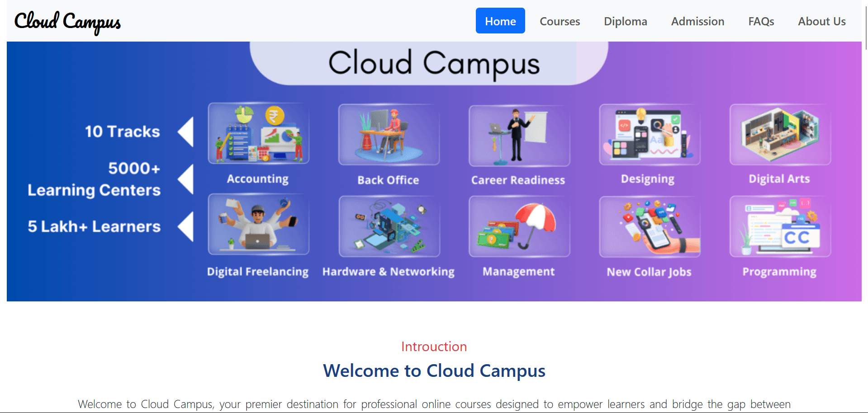Open the Career Readiness track
868x413 pixels.
point(519,135)
